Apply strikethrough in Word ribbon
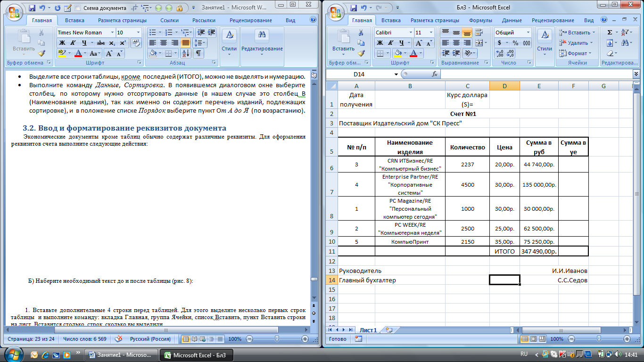The height and width of the screenshot is (362, 644). point(100,43)
